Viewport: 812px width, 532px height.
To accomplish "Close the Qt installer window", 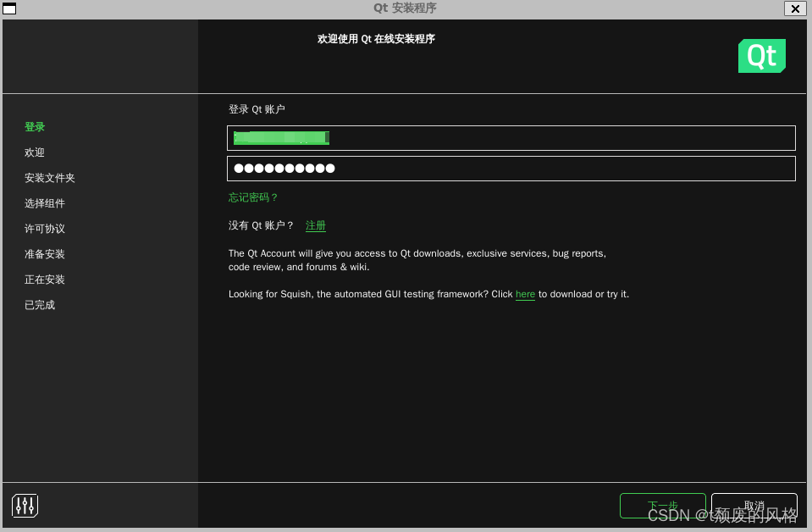I will pos(795,8).
